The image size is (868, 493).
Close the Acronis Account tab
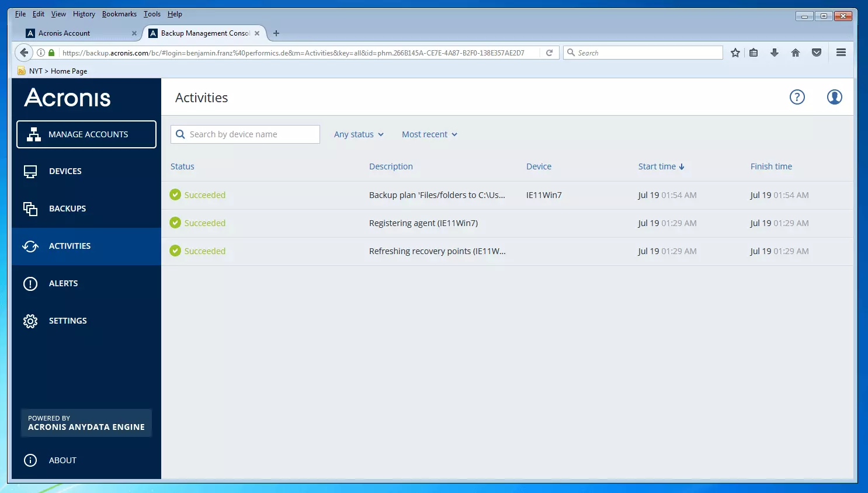(134, 33)
